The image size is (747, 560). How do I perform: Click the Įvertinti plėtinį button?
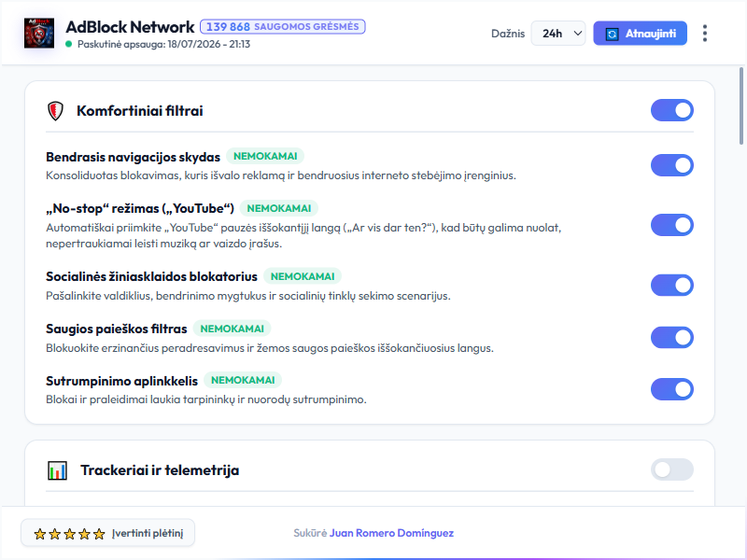[107, 533]
